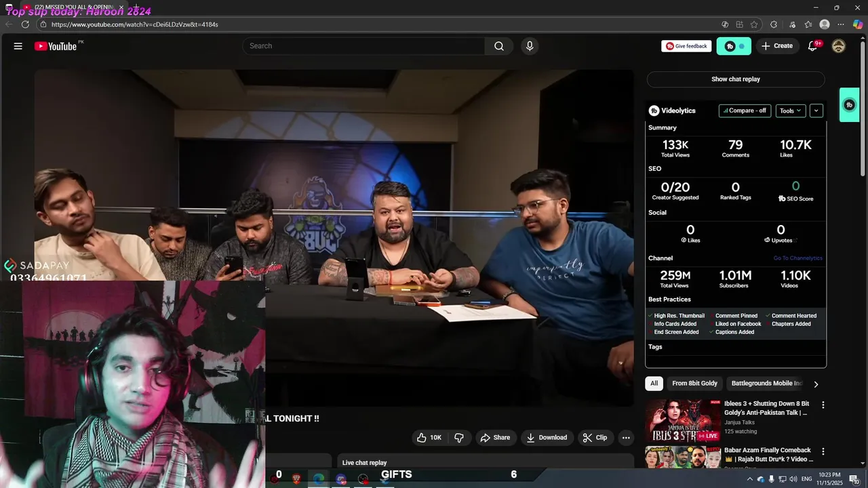Start voice search with the microphone
This screenshot has width=868, height=488.
tap(530, 46)
